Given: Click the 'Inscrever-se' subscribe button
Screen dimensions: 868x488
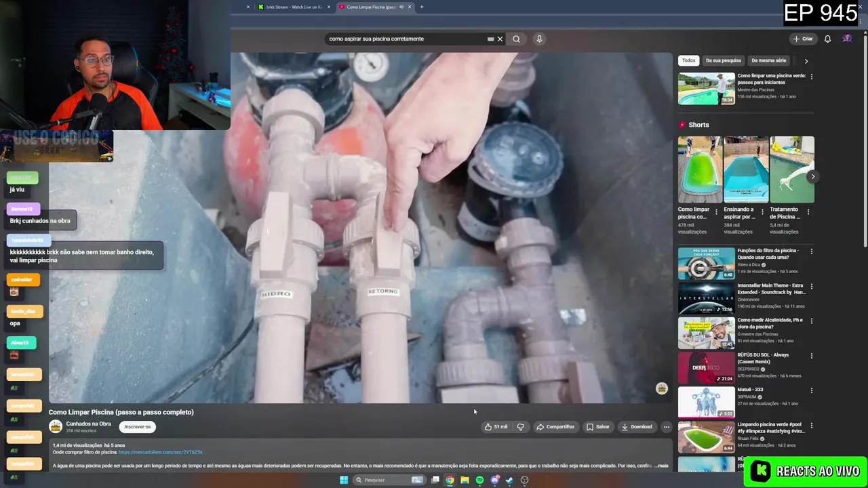Looking at the screenshot, I should (137, 426).
